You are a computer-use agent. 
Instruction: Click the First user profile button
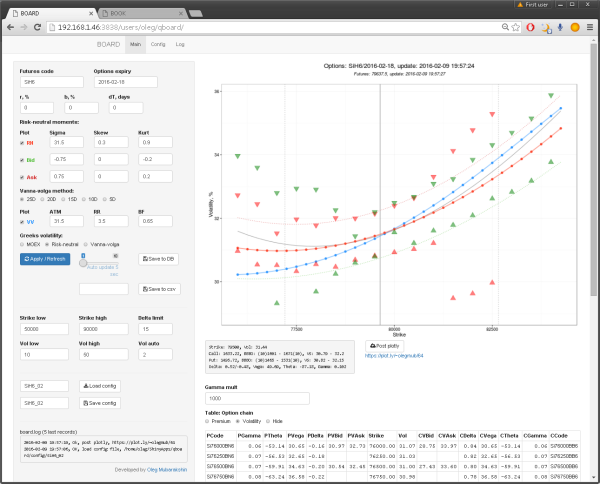click(533, 5)
